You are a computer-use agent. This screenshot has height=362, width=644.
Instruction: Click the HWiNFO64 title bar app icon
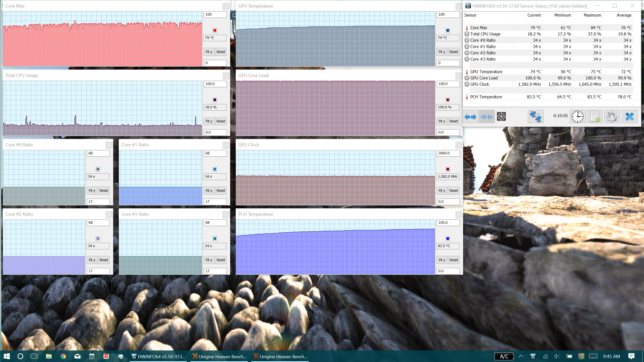pyautogui.click(x=468, y=6)
